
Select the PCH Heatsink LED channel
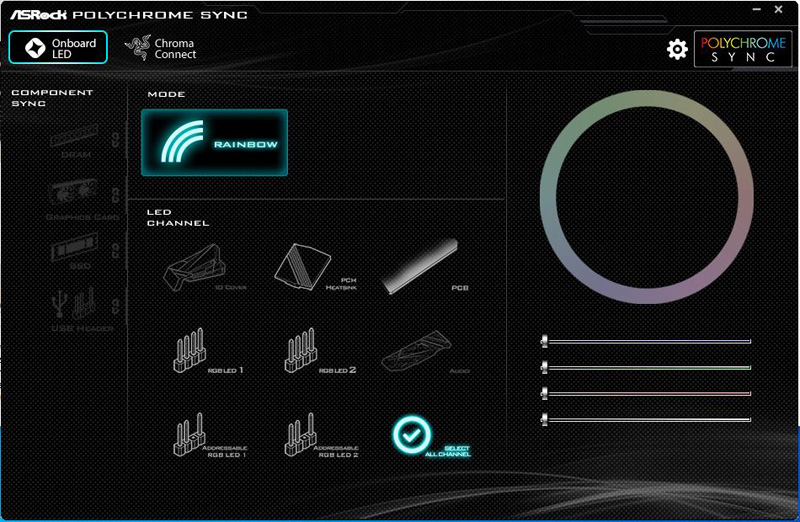click(x=315, y=267)
